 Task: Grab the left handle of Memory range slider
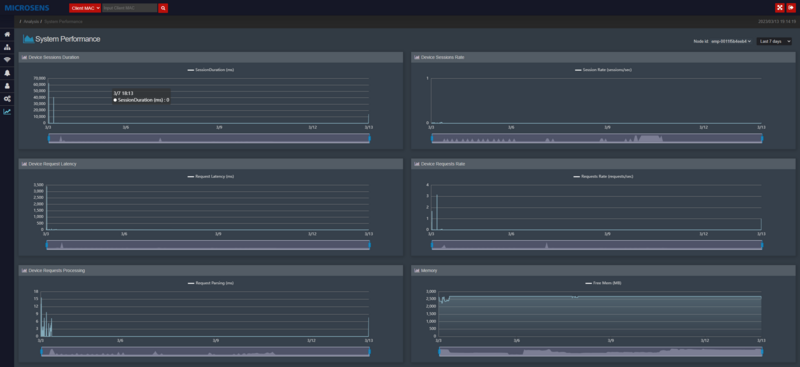click(x=439, y=352)
